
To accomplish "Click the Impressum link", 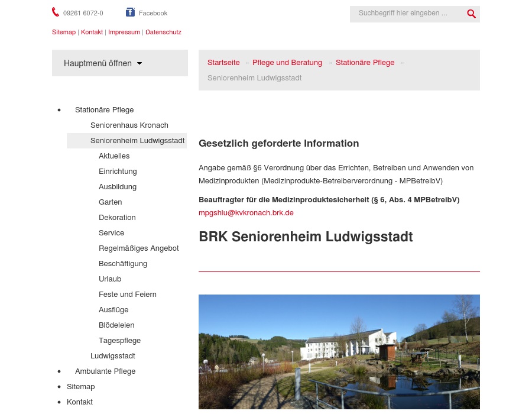I will click(124, 32).
